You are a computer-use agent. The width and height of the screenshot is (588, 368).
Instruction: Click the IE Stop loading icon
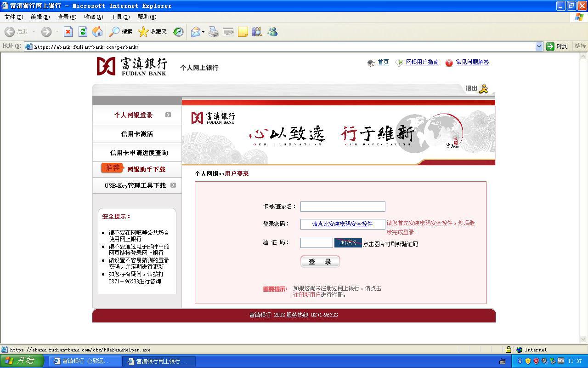[68, 32]
